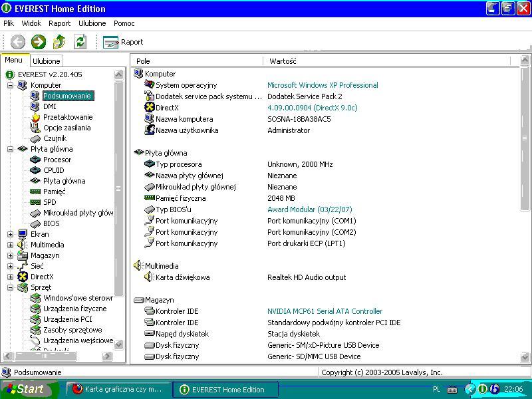Click the DirectX icon in summary list
532x399 pixels.
click(x=149, y=107)
